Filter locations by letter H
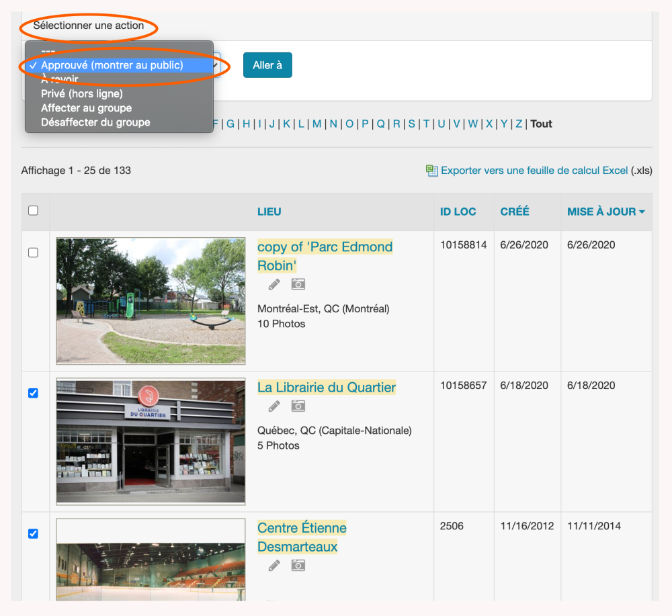This screenshot has width=672, height=616. coord(246,124)
